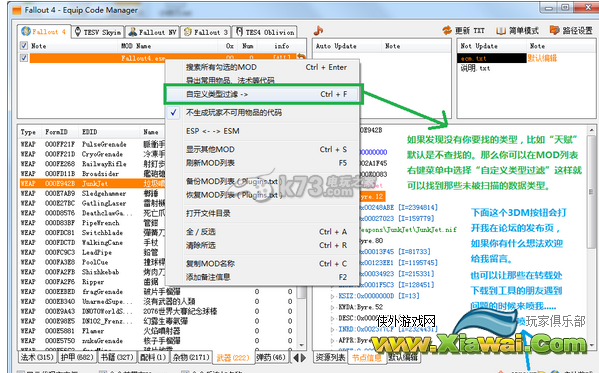
Task: Choose 自定义类型过滤 from the context menu
Action: pyautogui.click(x=262, y=94)
